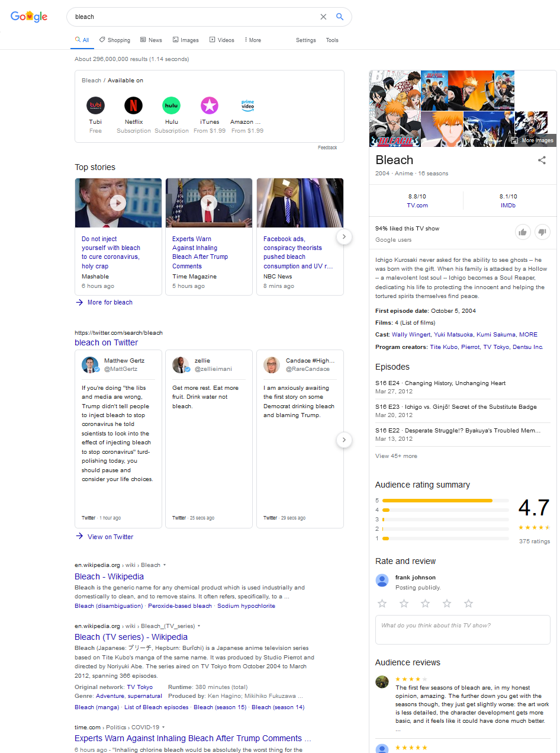Click More for bleach link

(x=104, y=302)
